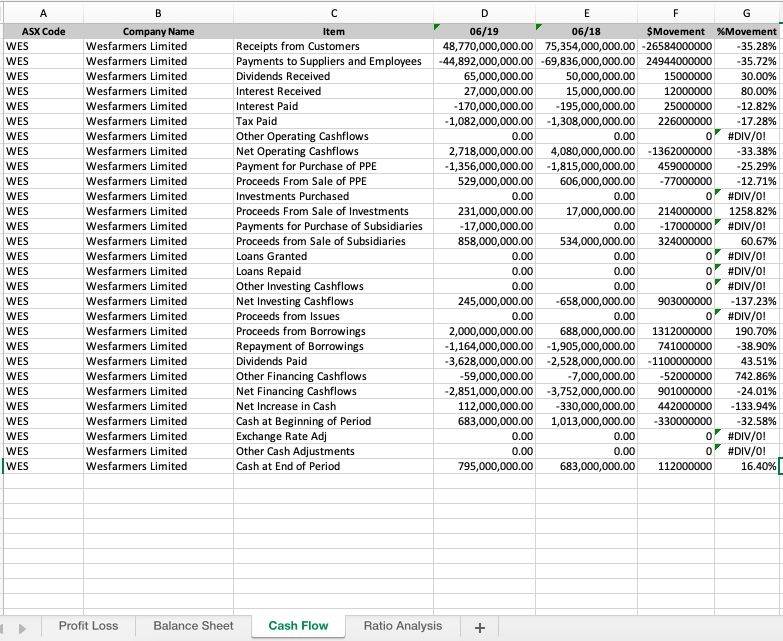The width and height of the screenshot is (783, 641).
Task: Click the 190.70% movement cell
Action: 747,331
